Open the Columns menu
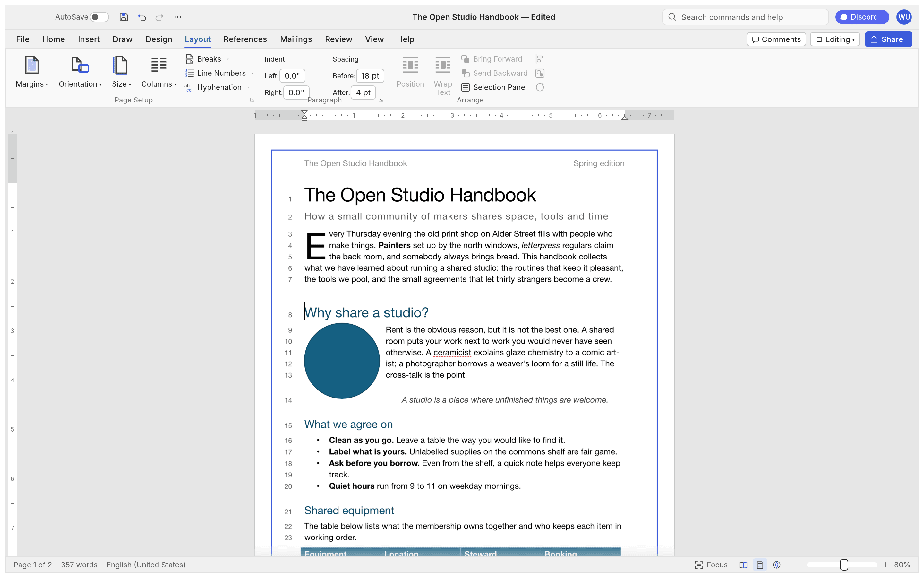Image resolution: width=924 pixels, height=578 pixels. tap(158, 72)
